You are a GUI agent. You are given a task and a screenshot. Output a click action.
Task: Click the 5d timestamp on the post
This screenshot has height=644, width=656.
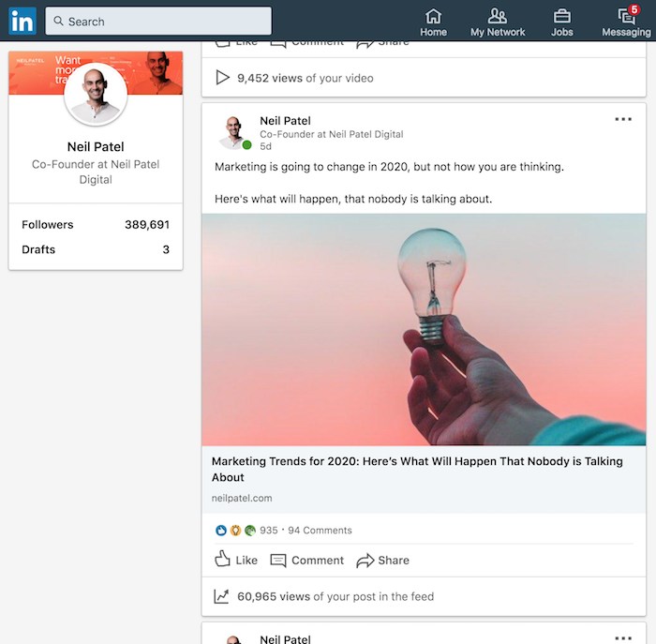[265, 146]
